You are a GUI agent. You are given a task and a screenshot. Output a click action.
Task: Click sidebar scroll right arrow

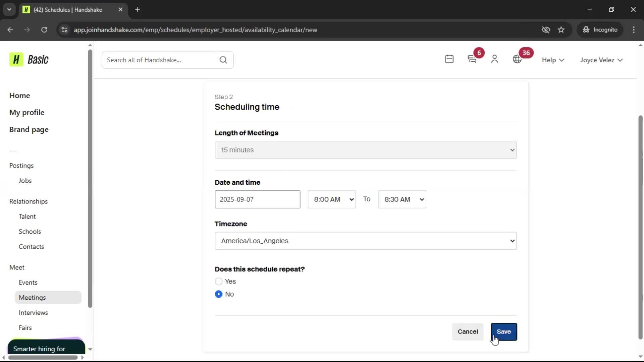[x=83, y=357]
